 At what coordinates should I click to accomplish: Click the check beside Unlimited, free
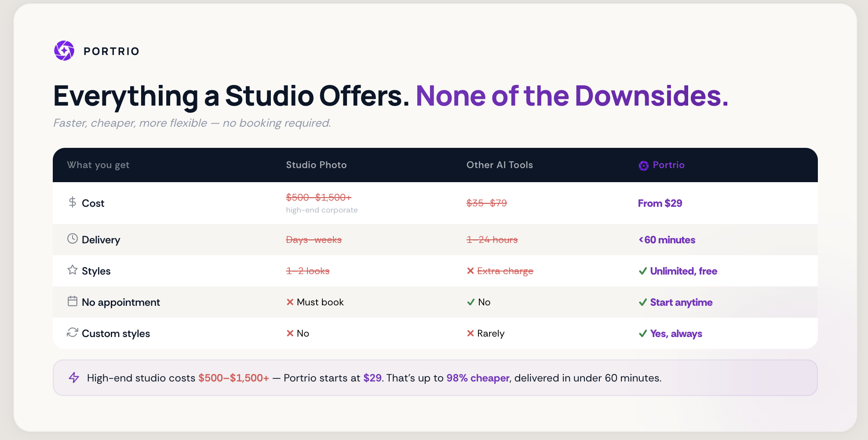tap(643, 271)
